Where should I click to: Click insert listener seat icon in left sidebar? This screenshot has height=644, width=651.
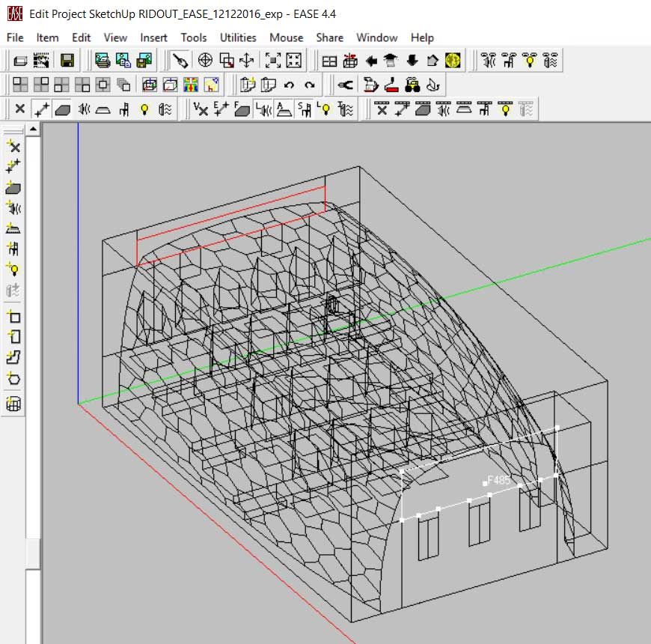[13, 249]
